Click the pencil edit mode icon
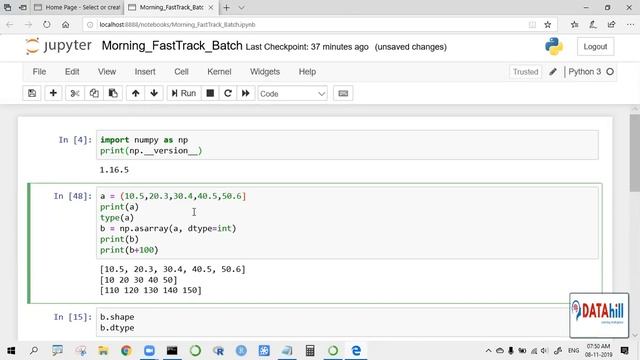Viewport: 640px width, 360px height. [553, 72]
